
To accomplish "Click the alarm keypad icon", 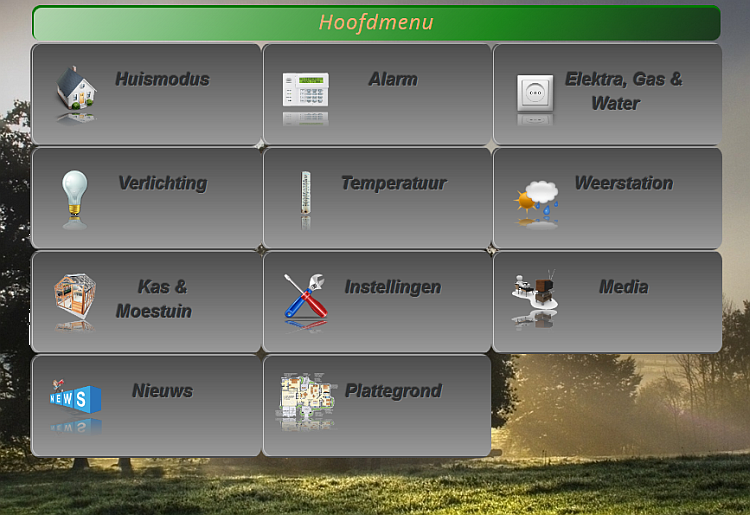I will pos(306,89).
